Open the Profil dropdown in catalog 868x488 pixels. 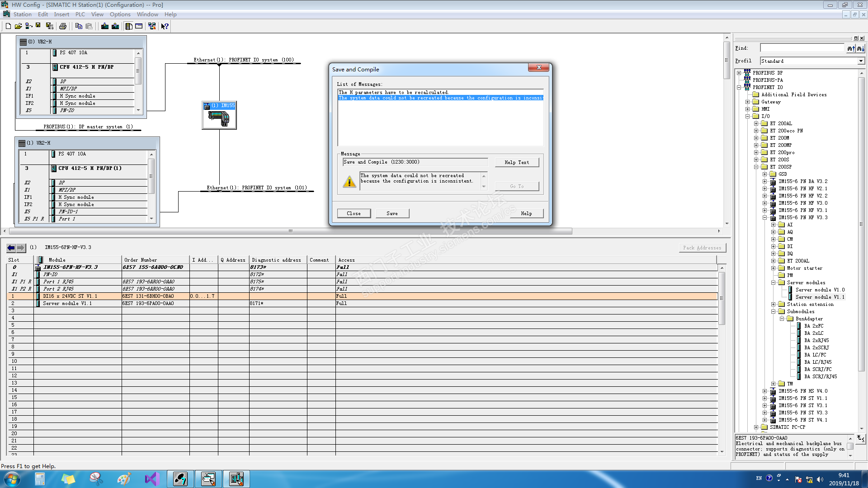860,61
